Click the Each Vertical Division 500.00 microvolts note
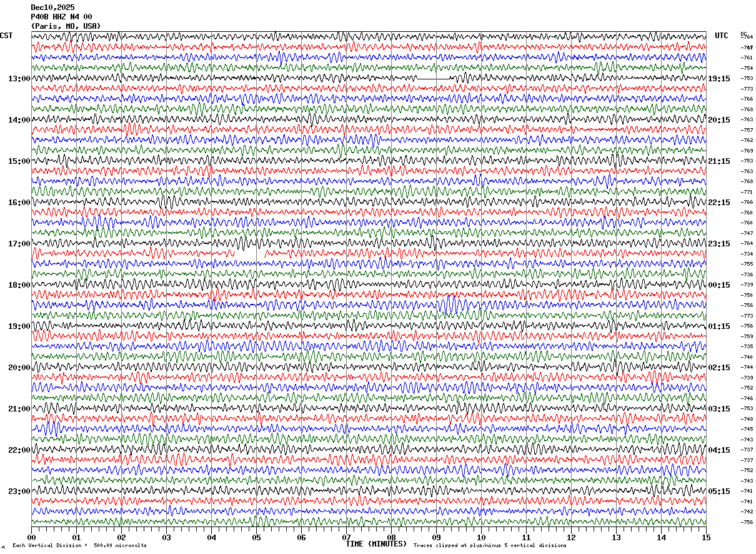 [80, 545]
